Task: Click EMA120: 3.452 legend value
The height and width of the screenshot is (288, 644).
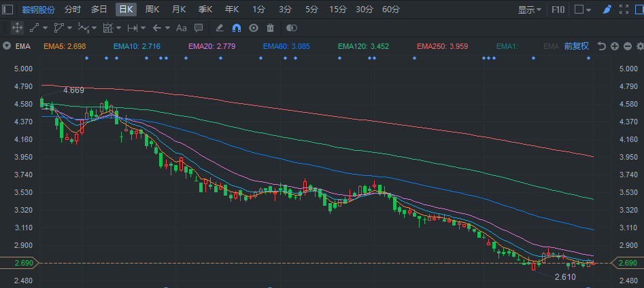Action: pyautogui.click(x=363, y=46)
